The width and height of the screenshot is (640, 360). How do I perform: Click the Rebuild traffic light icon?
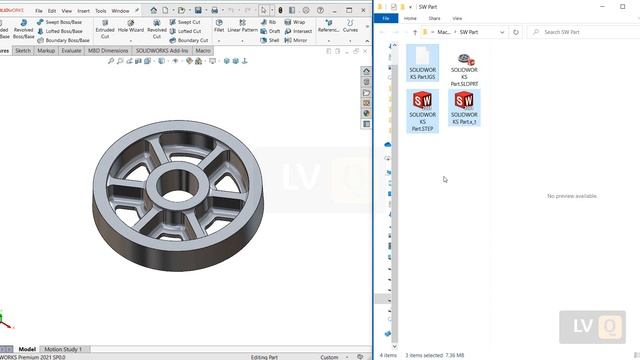click(x=280, y=10)
